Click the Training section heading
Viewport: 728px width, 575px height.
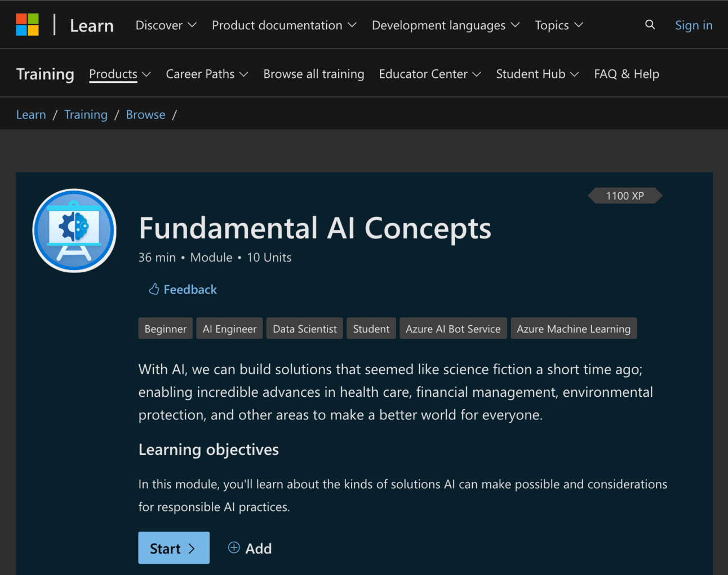click(x=45, y=74)
